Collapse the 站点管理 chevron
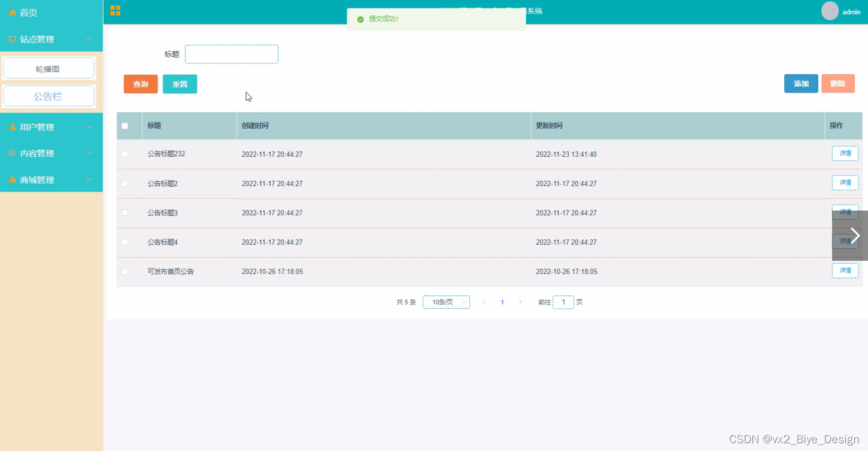 pos(89,39)
